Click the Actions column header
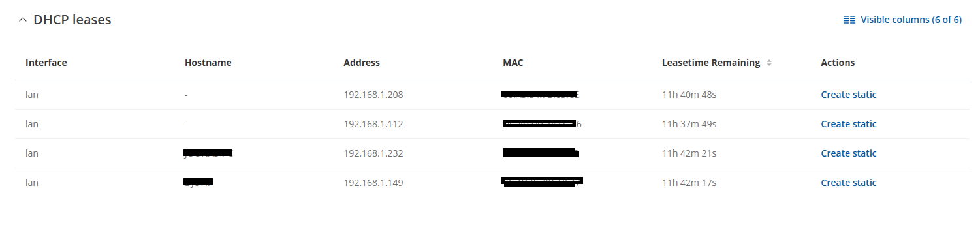 point(838,63)
